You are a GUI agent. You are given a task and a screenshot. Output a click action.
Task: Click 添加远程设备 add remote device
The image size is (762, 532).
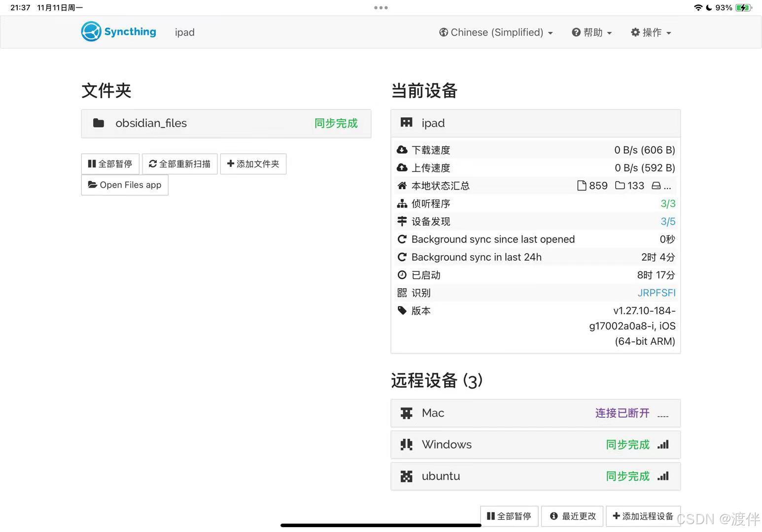(x=643, y=516)
